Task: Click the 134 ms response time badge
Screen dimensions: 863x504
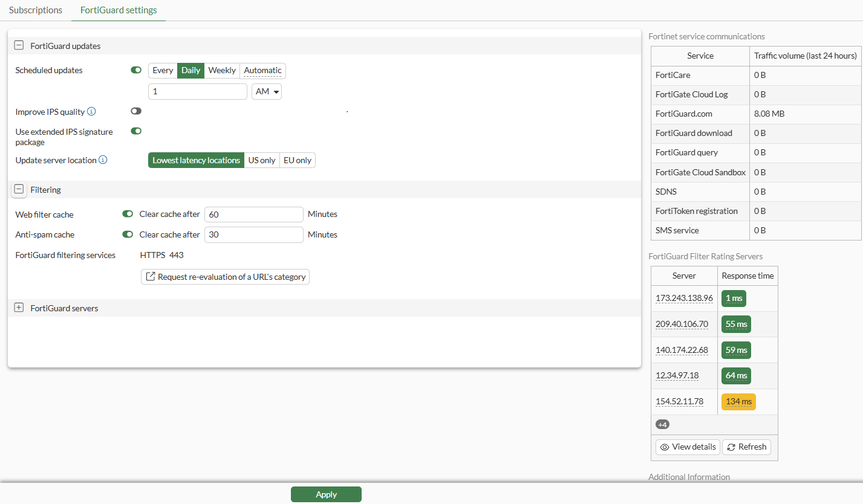Action: [738, 401]
